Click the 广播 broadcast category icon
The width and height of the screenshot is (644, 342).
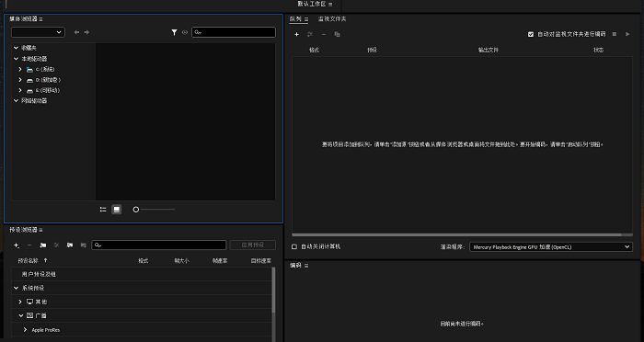29,315
